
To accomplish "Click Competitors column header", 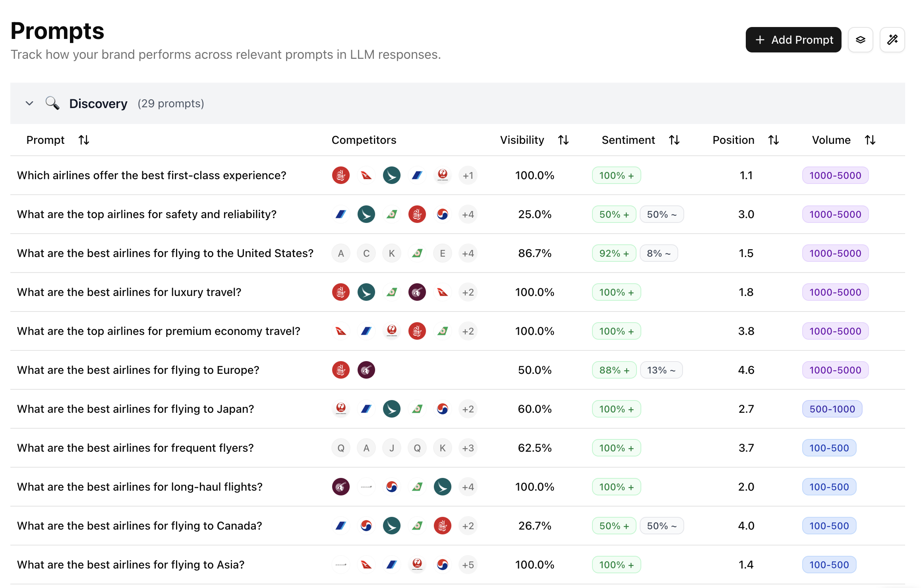I will [364, 140].
